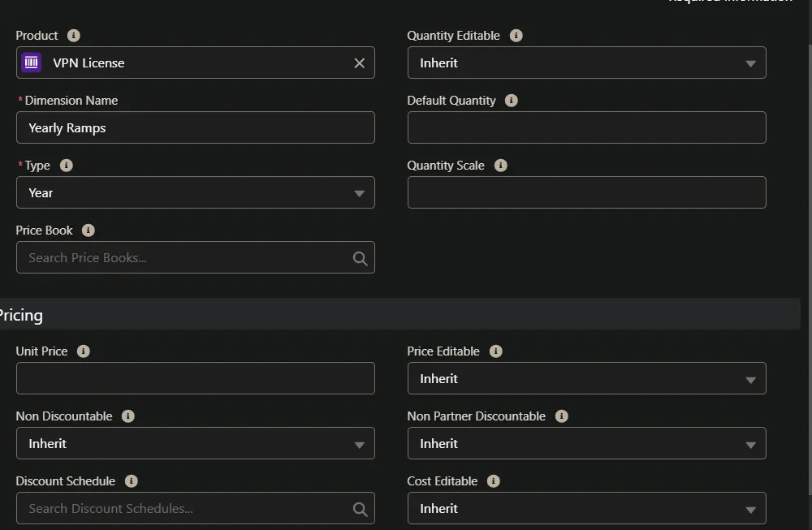812x530 pixels.
Task: Open the Non Discountable dropdown
Action: [x=195, y=443]
